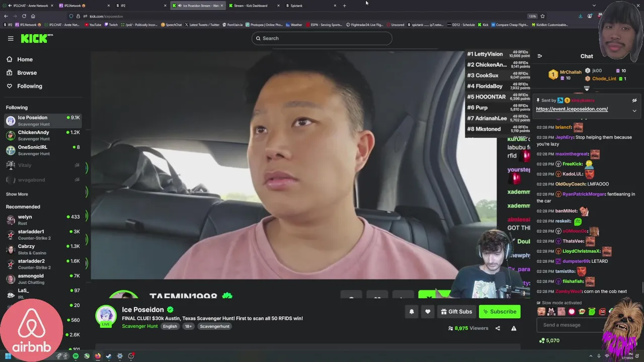Open YouTube bookmark

(x=93, y=25)
